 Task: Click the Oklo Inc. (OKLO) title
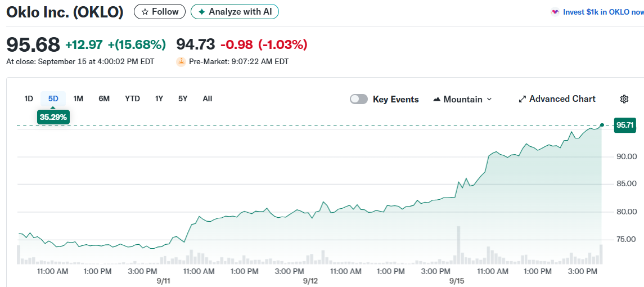coord(65,12)
